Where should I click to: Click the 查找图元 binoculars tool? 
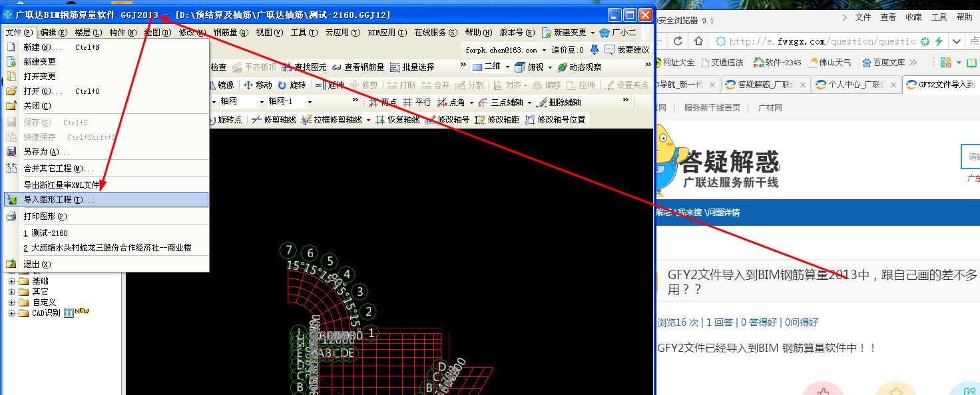click(304, 67)
